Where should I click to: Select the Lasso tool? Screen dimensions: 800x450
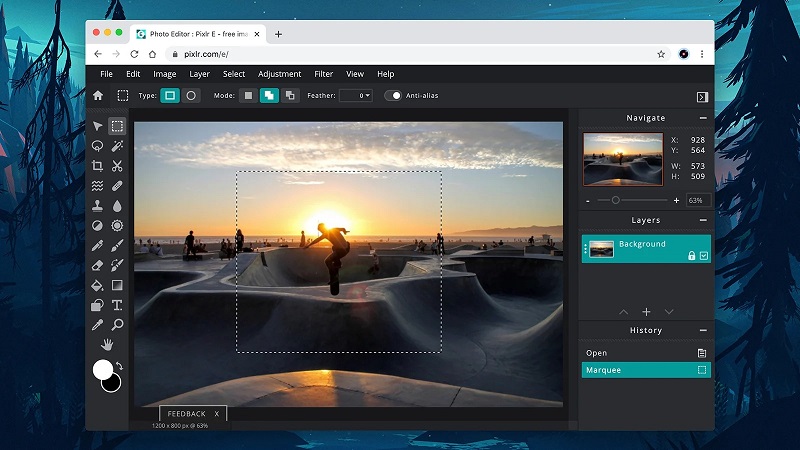click(97, 146)
